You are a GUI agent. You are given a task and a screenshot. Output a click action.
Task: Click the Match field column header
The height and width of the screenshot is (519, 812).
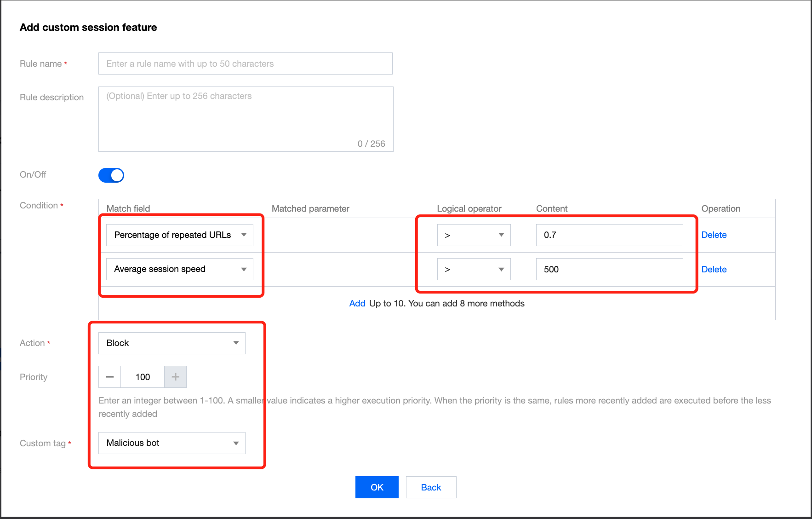point(128,208)
